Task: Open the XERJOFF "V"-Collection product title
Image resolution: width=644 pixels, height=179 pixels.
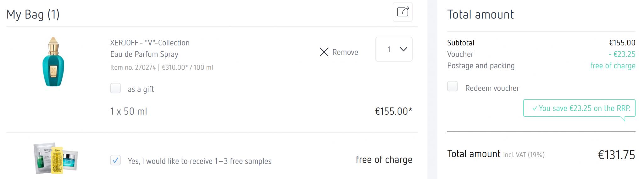Action: coord(150,43)
